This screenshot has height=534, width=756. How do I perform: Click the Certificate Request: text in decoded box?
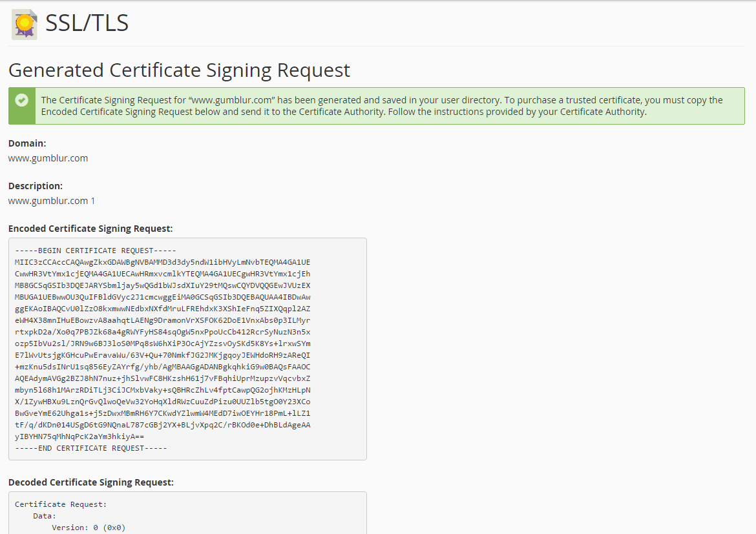59,504
